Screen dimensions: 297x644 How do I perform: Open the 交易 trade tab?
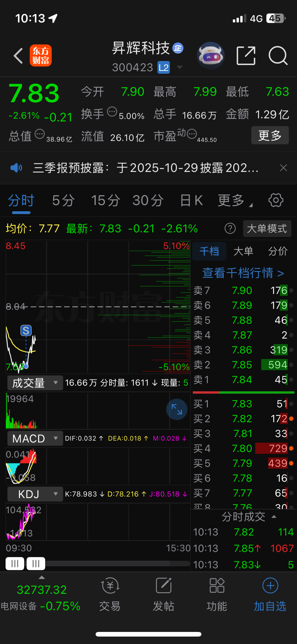pos(110,594)
